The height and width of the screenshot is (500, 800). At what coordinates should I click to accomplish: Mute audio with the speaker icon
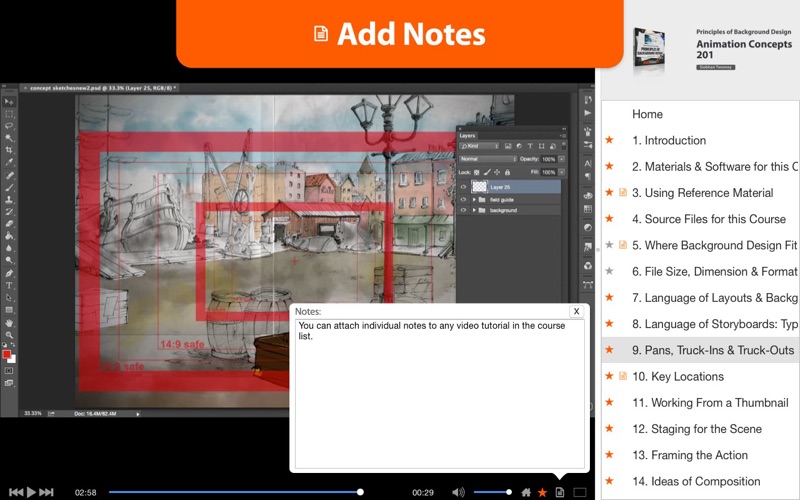458,492
